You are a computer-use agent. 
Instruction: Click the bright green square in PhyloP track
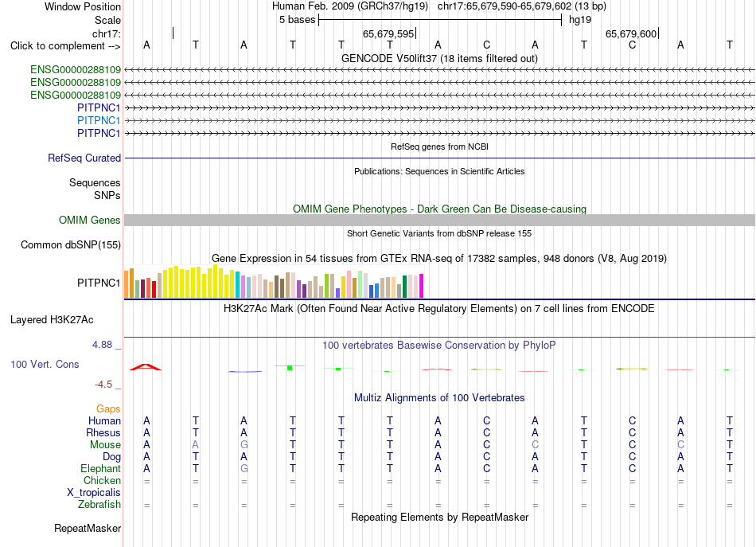pyautogui.click(x=290, y=368)
